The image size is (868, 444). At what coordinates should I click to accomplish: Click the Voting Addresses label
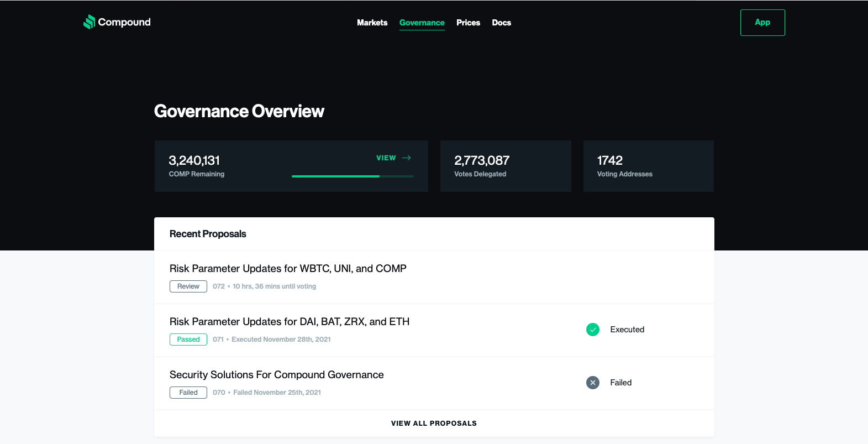(x=625, y=174)
